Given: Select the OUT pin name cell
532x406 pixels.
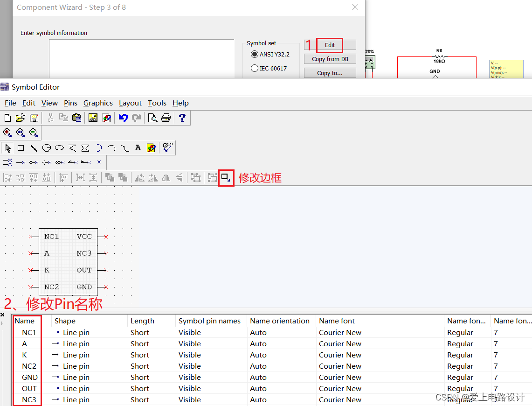Looking at the screenshot, I should [x=29, y=388].
